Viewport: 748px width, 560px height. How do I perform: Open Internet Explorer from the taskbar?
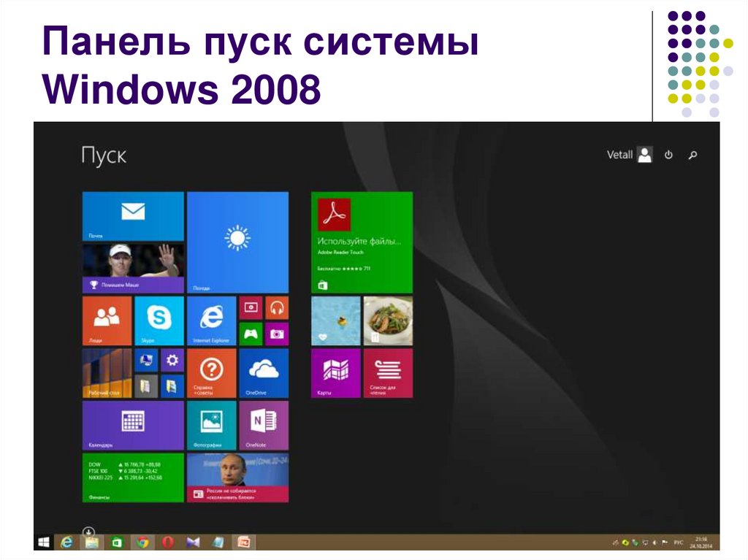[x=67, y=542]
